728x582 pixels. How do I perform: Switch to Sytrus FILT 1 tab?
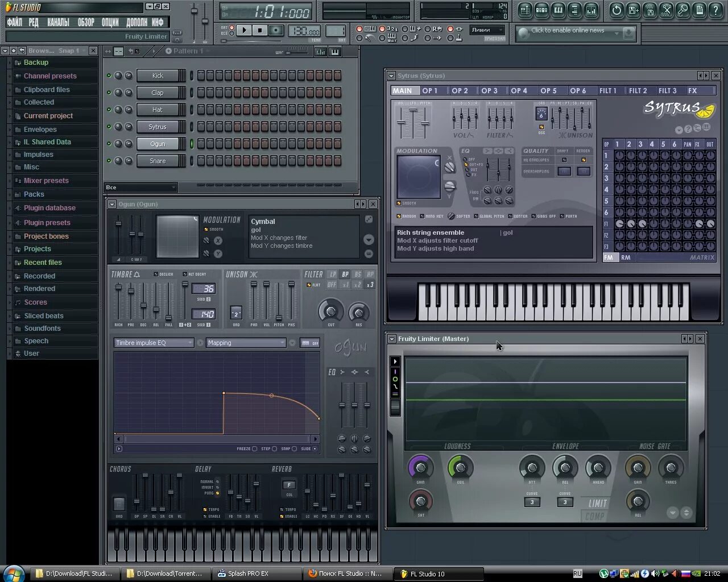click(x=608, y=90)
